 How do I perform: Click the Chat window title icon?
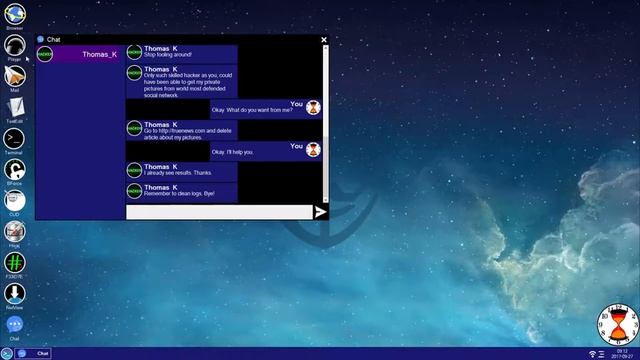pos(40,39)
